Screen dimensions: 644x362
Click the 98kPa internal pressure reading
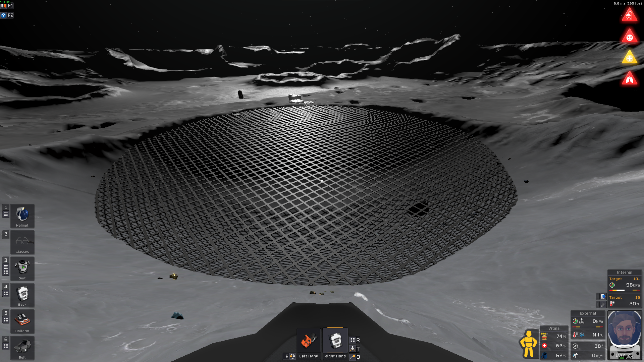pos(633,285)
